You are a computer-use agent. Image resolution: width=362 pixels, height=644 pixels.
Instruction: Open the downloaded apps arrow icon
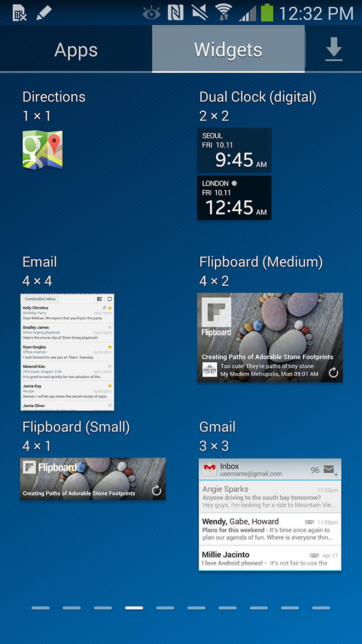(x=334, y=50)
